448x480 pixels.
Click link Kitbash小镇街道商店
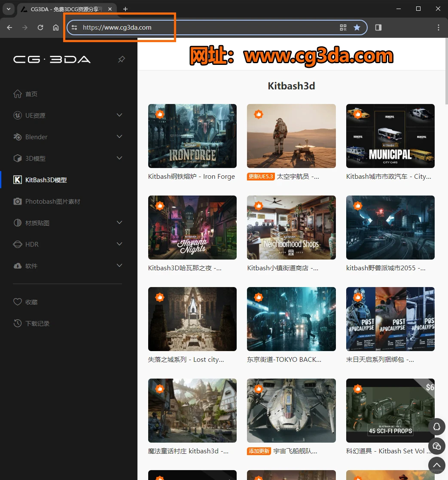283,268
